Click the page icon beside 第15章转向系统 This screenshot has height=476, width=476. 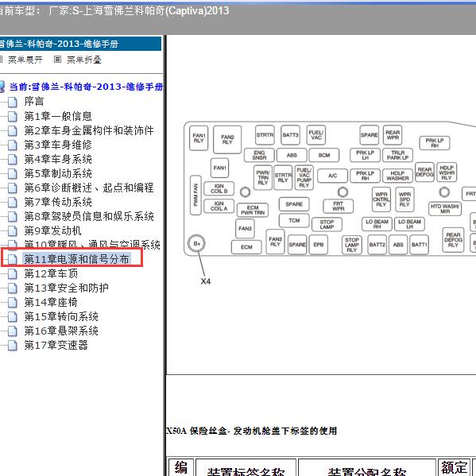13,317
